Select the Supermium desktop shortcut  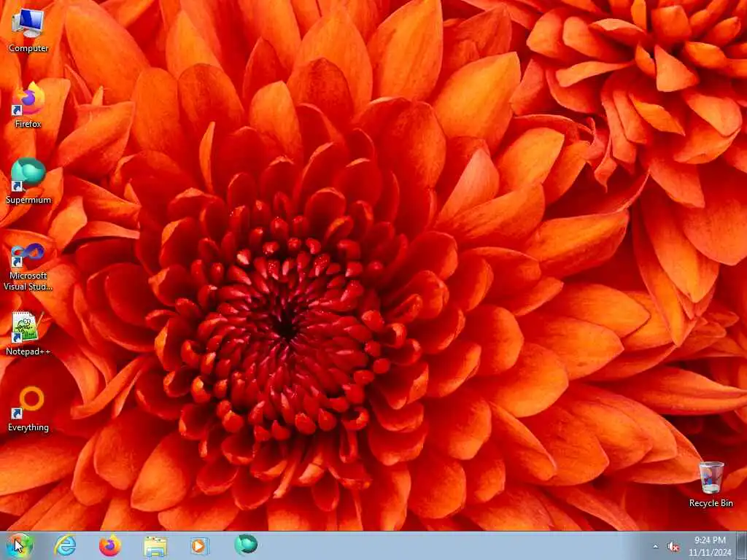coord(28,182)
